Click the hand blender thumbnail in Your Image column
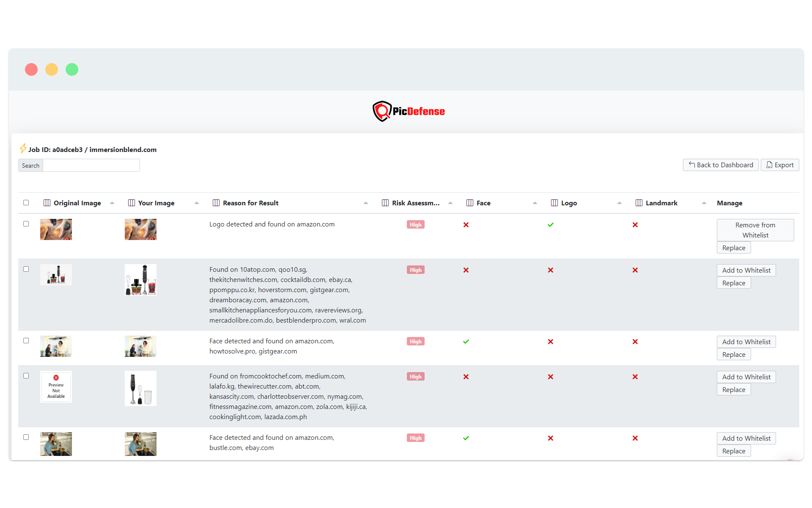The image size is (812, 508). [x=140, y=388]
